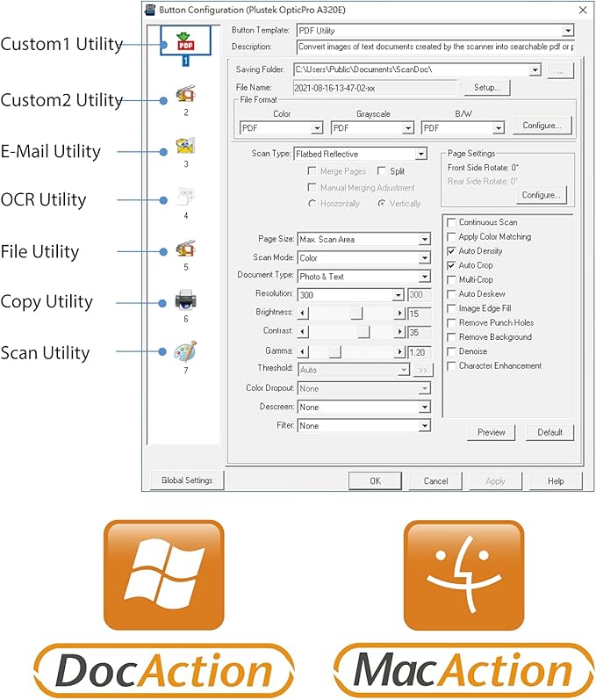Pick the File utility icon numbered 5
This screenshot has width=596, height=700.
(x=185, y=249)
